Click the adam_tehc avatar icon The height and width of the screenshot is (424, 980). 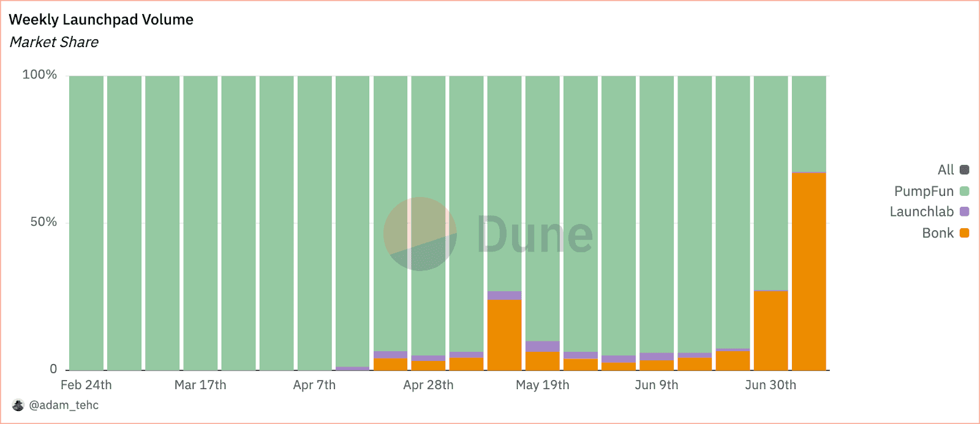[x=18, y=405]
